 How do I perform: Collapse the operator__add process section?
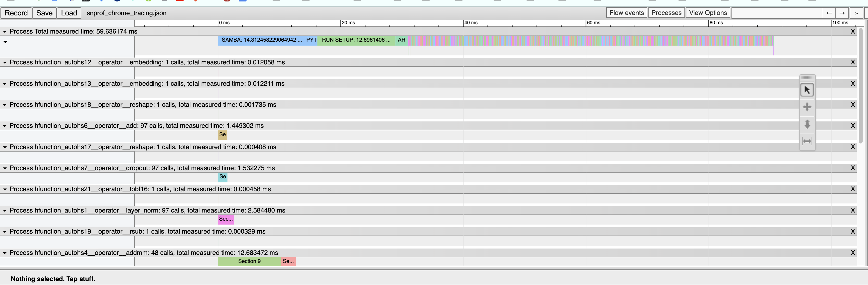pos(5,126)
